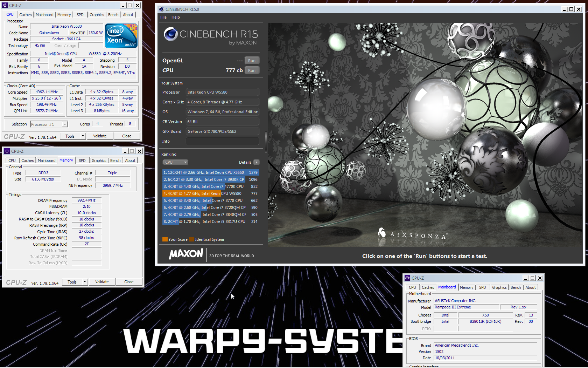Viewport: 588px width, 368px height.
Task: Select the orange Xeon W5580 777 row
Action: click(211, 193)
